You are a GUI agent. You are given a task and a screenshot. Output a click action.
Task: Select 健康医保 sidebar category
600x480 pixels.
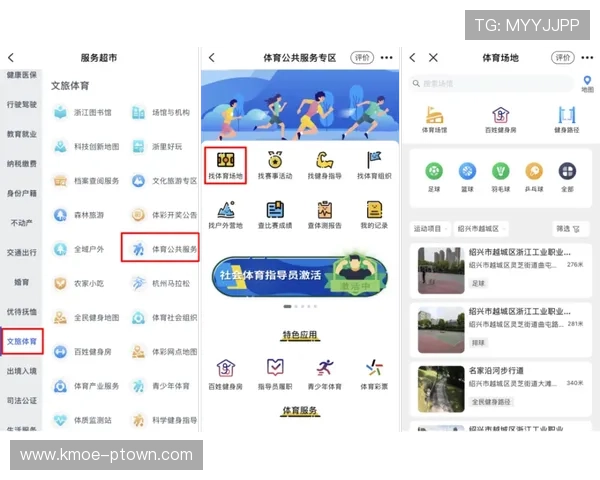pyautogui.click(x=21, y=75)
